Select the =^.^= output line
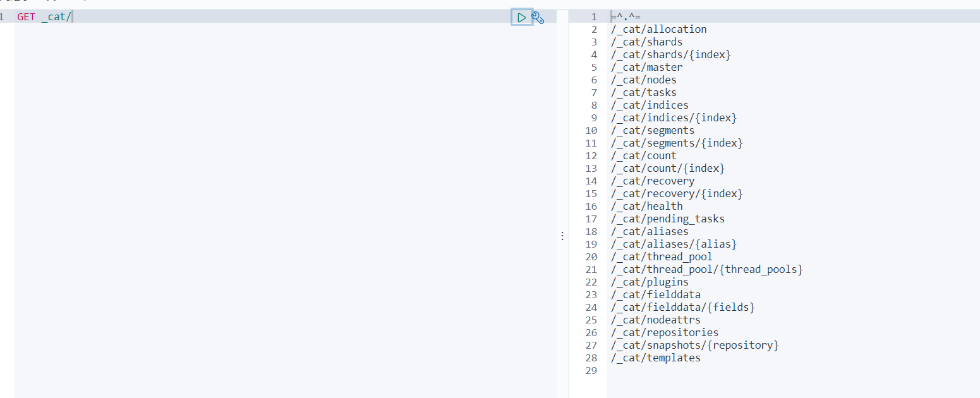Screen dimensions: 980x398 626,17
